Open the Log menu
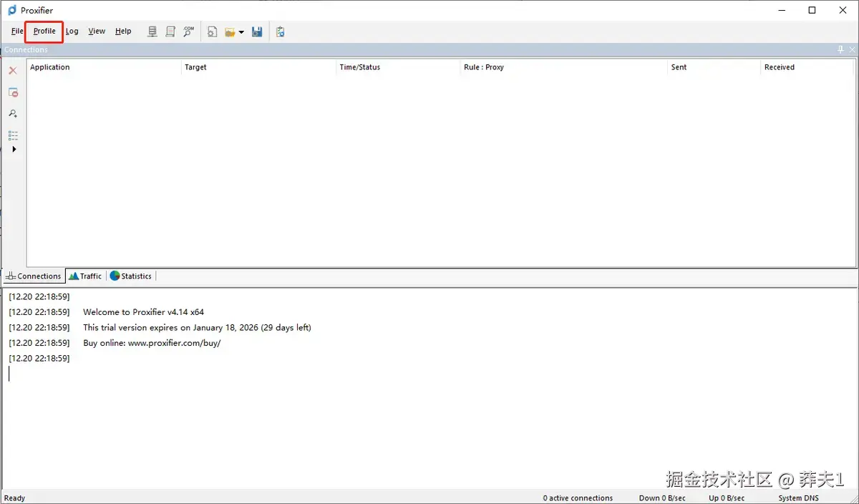The width and height of the screenshot is (859, 504). [x=72, y=31]
